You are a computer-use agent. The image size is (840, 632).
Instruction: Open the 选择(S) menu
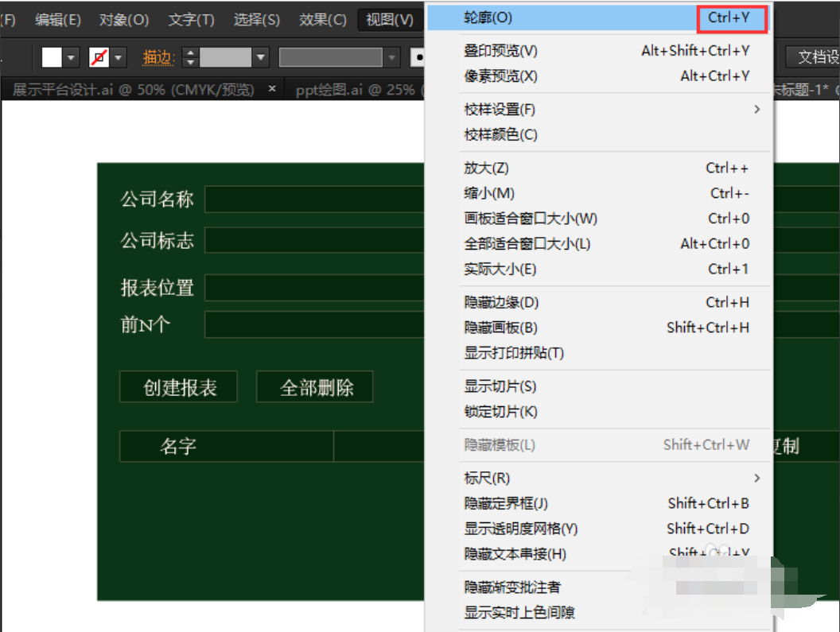[257, 20]
